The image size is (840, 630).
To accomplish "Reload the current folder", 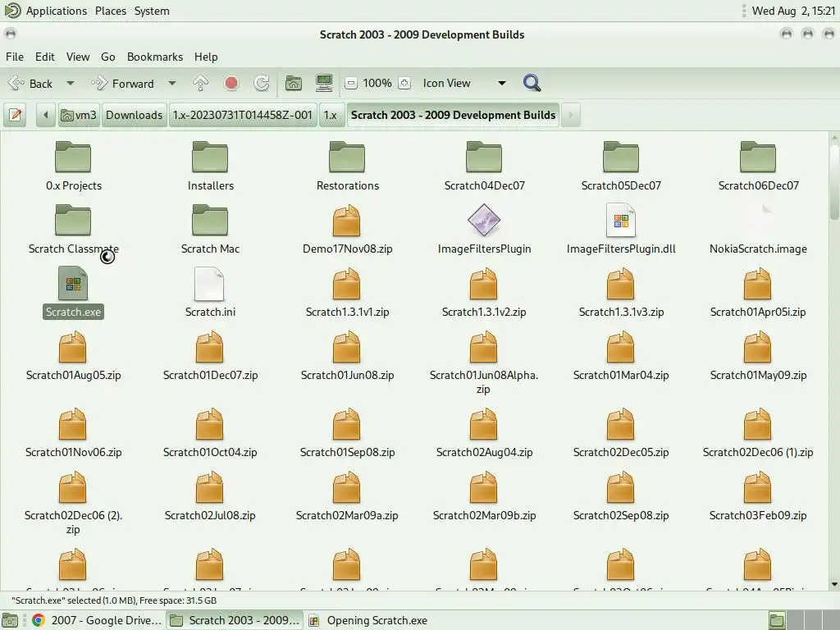I will [x=262, y=83].
